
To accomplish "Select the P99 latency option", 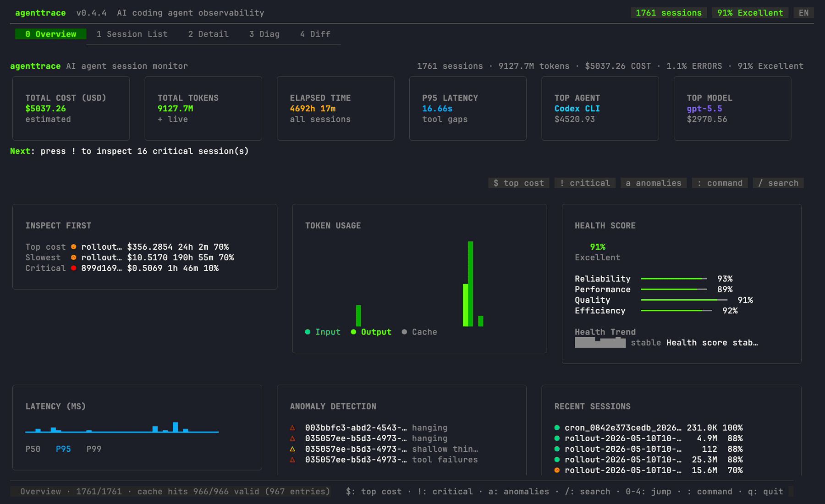I will (x=94, y=449).
